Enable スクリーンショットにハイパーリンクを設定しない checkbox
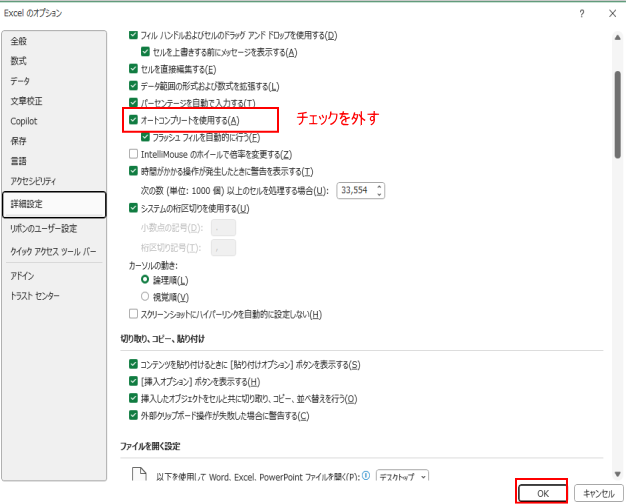Viewport: 626px width, 504px height. click(133, 314)
